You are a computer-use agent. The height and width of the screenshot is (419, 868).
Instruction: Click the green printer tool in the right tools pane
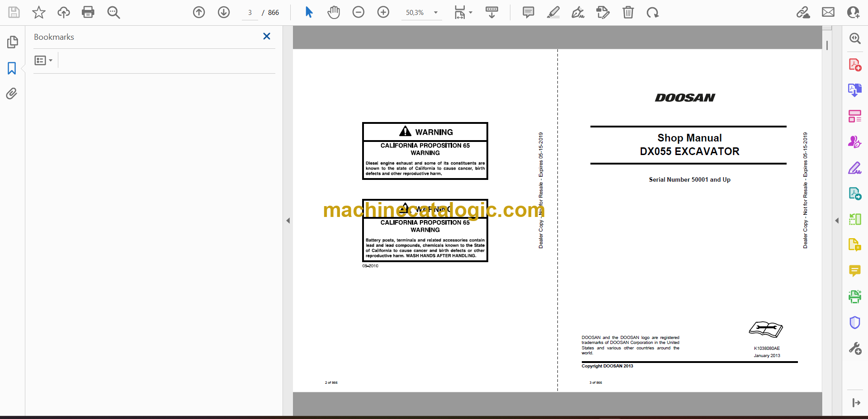pos(855,297)
